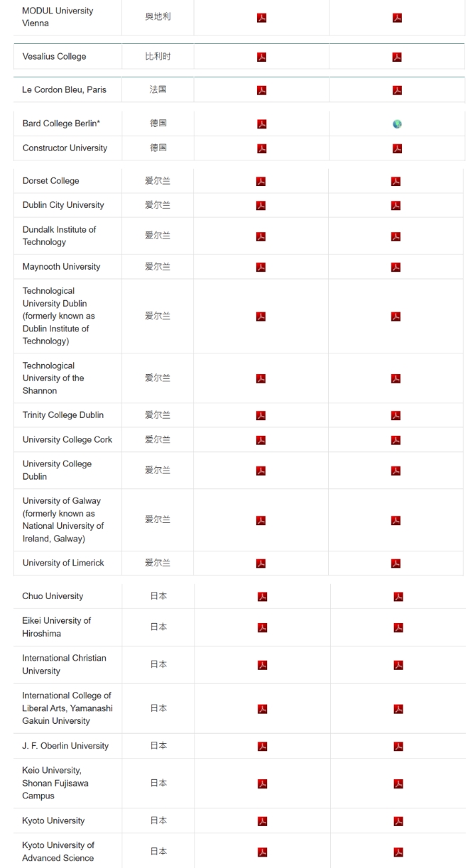Click the second PDF for Eikei University of Hiroshima
475x868 pixels.
tap(397, 627)
